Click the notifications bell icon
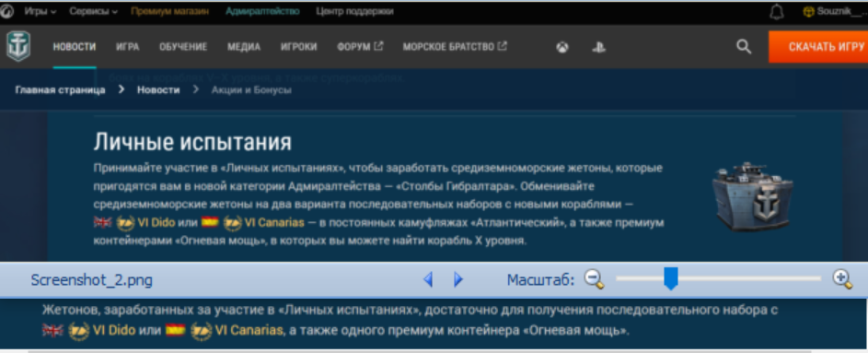868x353 pixels. pos(777,12)
